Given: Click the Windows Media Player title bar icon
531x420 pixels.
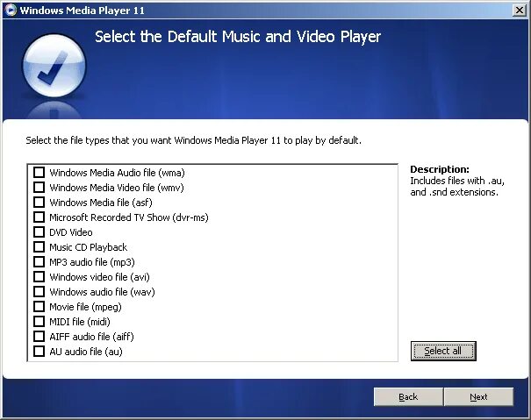Looking at the screenshot, I should [11, 11].
